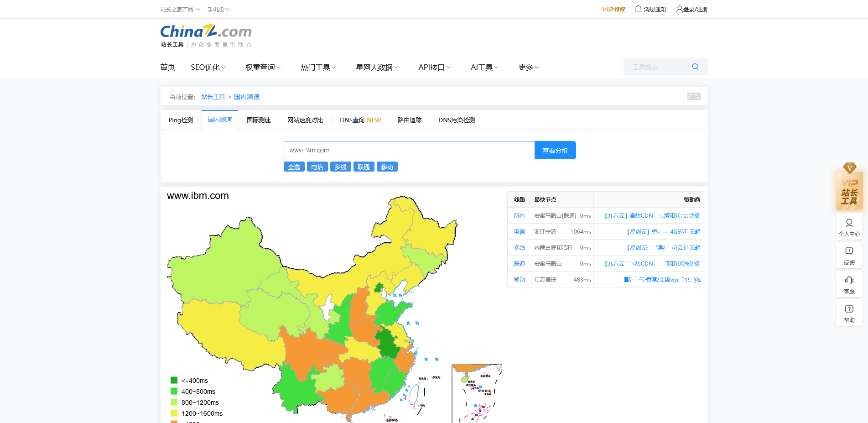The height and width of the screenshot is (423, 868).
Task: Go to 首页 home
Action: (167, 67)
